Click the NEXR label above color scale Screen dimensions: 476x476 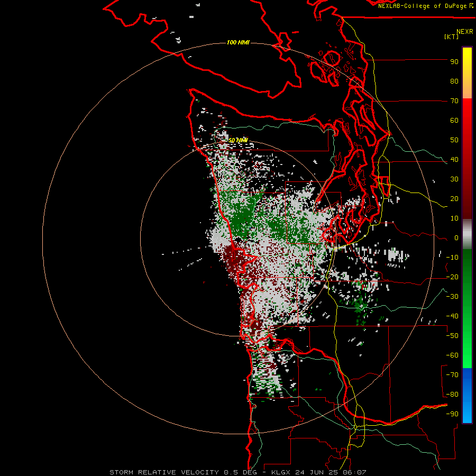pyautogui.click(x=465, y=32)
